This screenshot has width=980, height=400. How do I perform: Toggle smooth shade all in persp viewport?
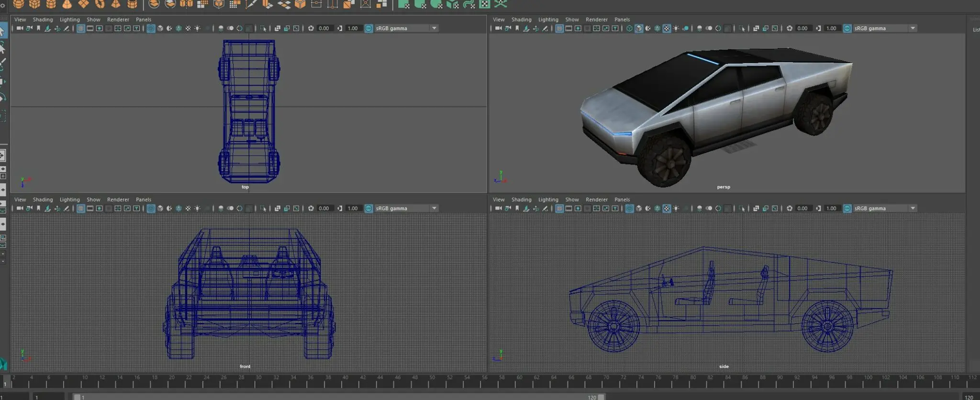click(x=639, y=28)
